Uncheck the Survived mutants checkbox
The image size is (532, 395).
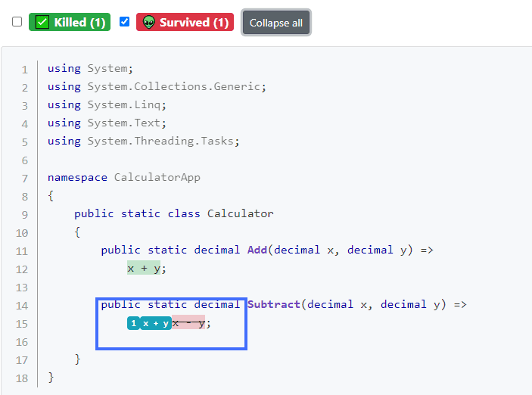pos(125,22)
